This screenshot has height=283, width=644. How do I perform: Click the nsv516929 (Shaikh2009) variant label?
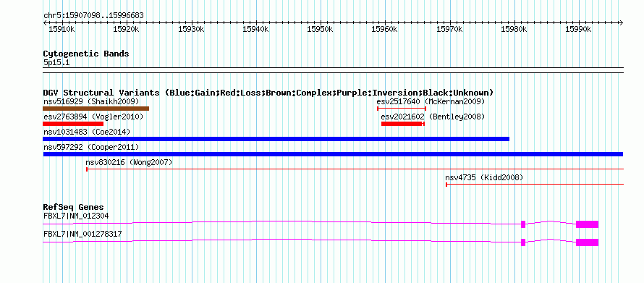[91, 101]
